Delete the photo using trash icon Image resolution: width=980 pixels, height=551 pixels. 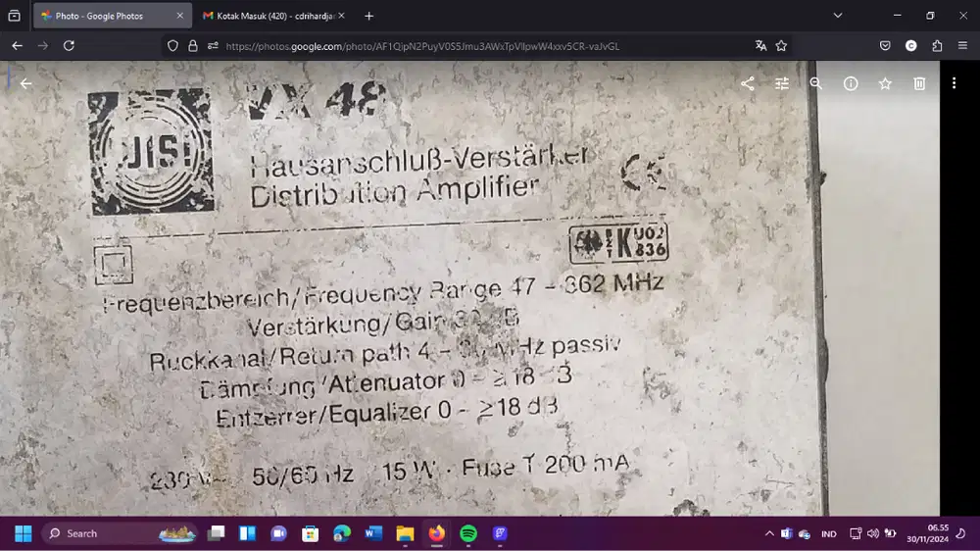pyautogui.click(x=919, y=84)
